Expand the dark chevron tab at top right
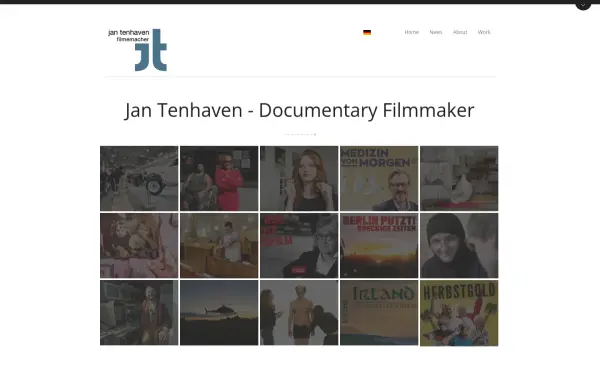 (x=583, y=5)
